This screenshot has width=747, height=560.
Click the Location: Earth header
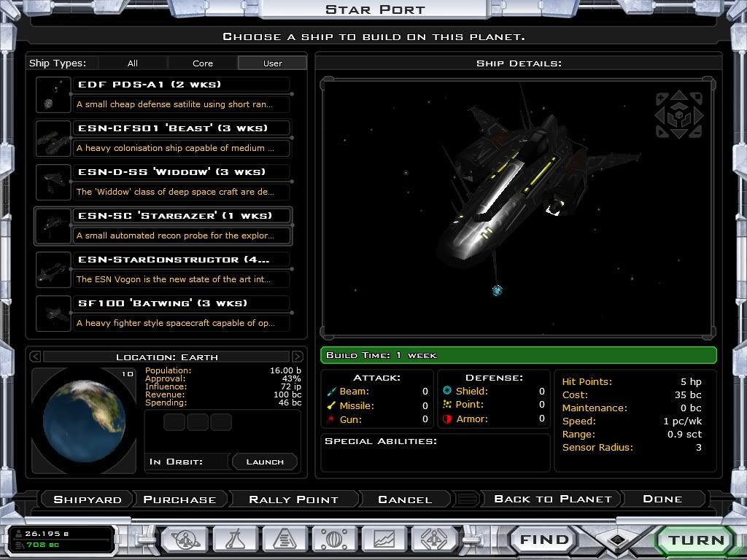pos(167,357)
